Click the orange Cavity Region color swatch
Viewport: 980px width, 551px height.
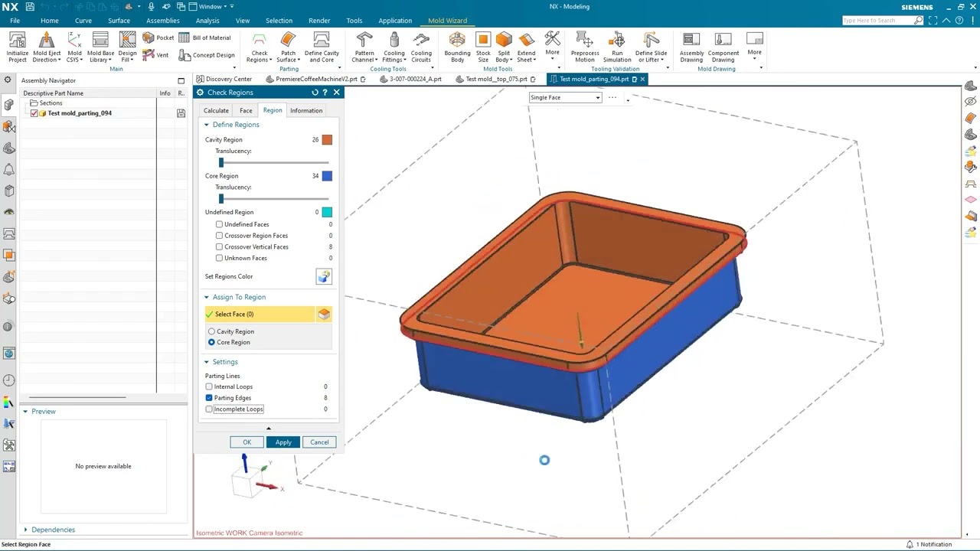click(x=327, y=139)
